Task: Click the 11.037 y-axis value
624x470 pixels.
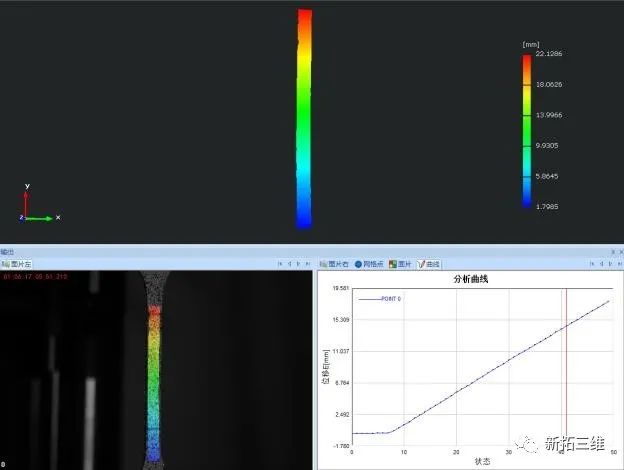Action: [341, 351]
